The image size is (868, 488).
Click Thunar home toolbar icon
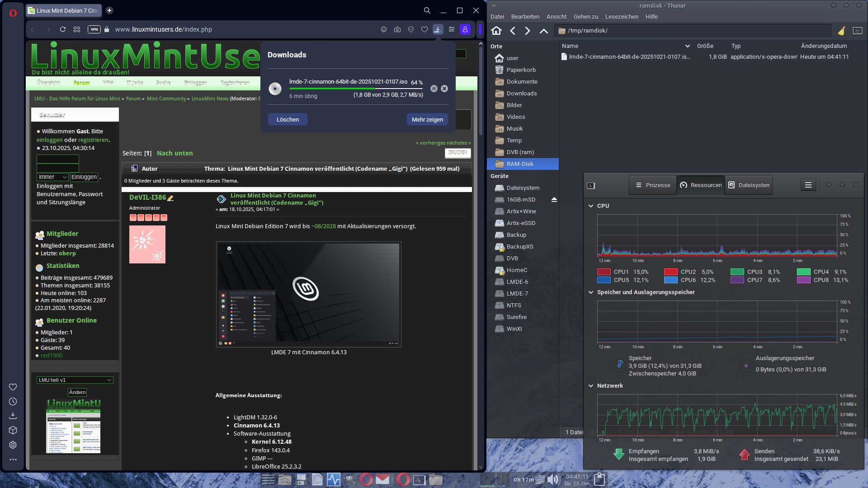[x=496, y=30]
